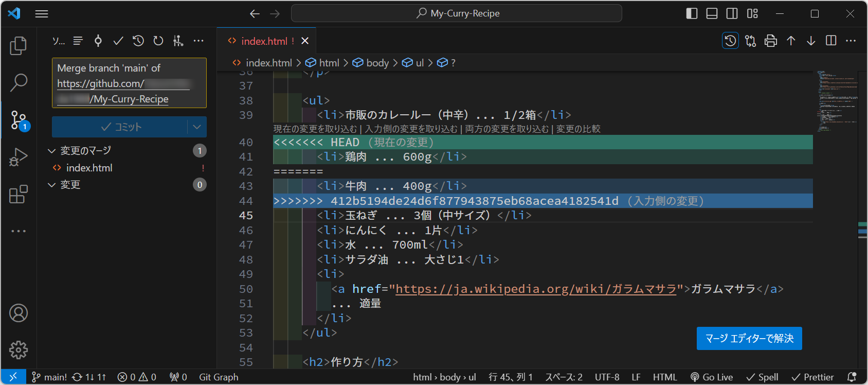Viewport: 868px width, 385px height.
Task: Click the commit message input box
Action: tap(129, 83)
